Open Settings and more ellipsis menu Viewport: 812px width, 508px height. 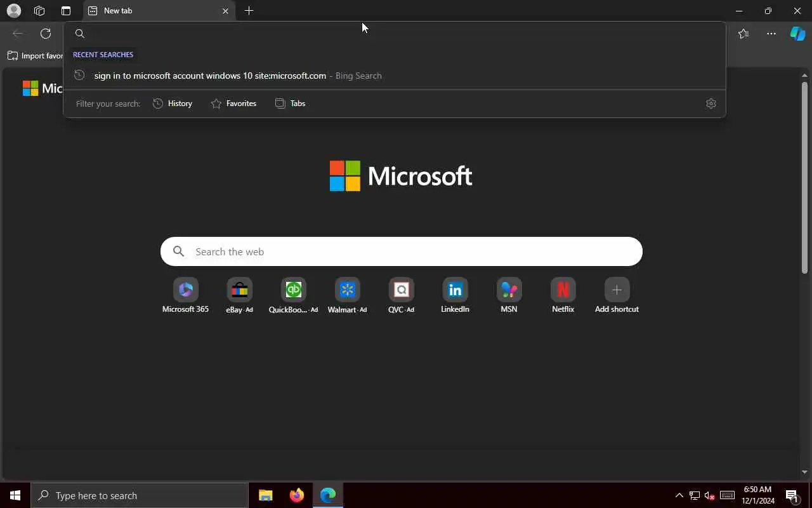771,34
